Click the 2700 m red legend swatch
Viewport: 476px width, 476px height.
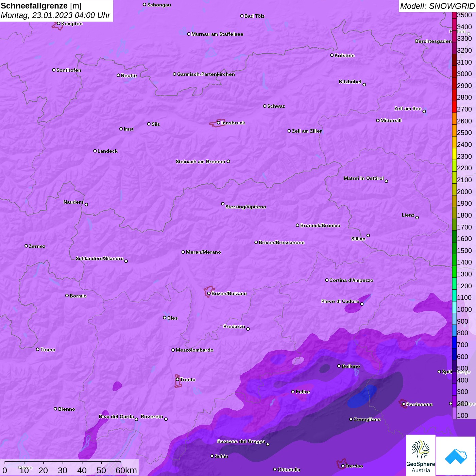tap(454, 107)
